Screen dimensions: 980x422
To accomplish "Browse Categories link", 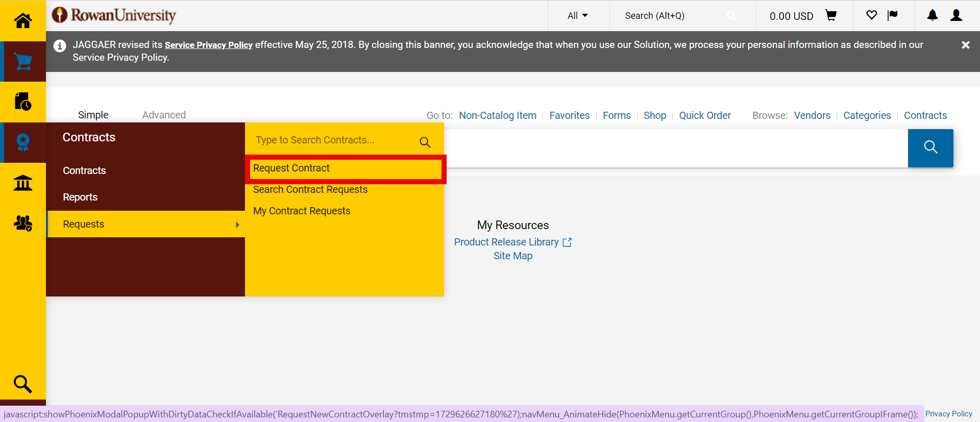I will [x=867, y=115].
